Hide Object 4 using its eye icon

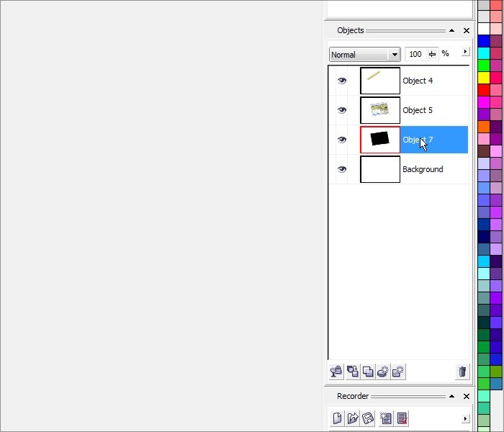(x=341, y=81)
